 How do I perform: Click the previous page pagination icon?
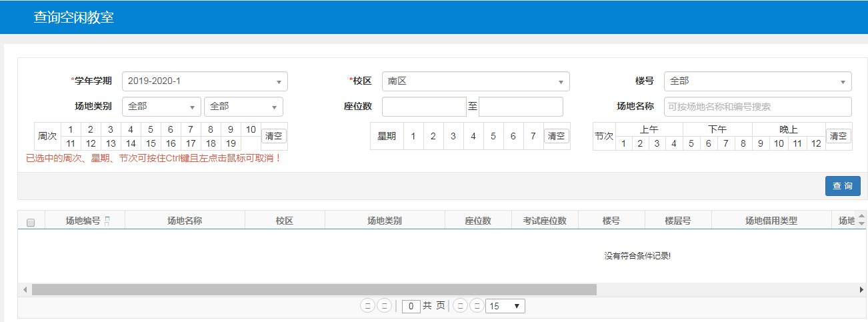click(x=384, y=306)
